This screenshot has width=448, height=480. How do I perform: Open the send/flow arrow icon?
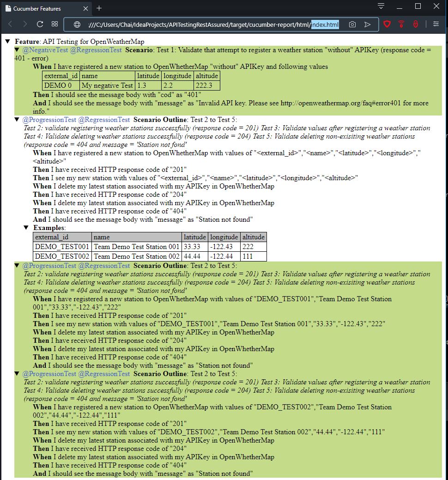pos(368,24)
